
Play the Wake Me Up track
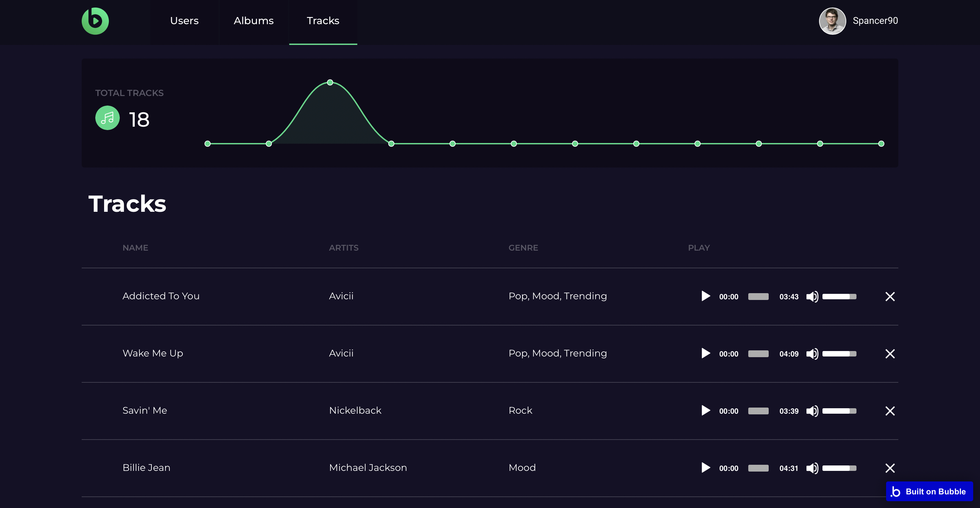pos(705,353)
